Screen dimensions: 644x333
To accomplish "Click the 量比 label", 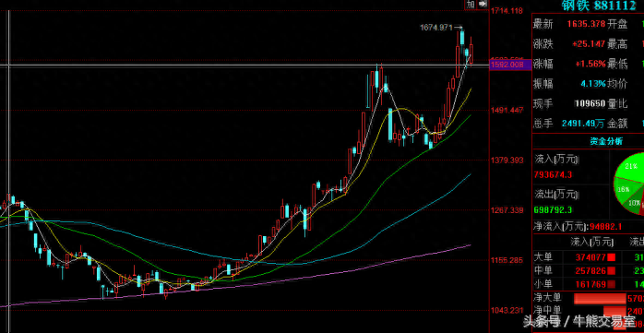I will tap(618, 103).
